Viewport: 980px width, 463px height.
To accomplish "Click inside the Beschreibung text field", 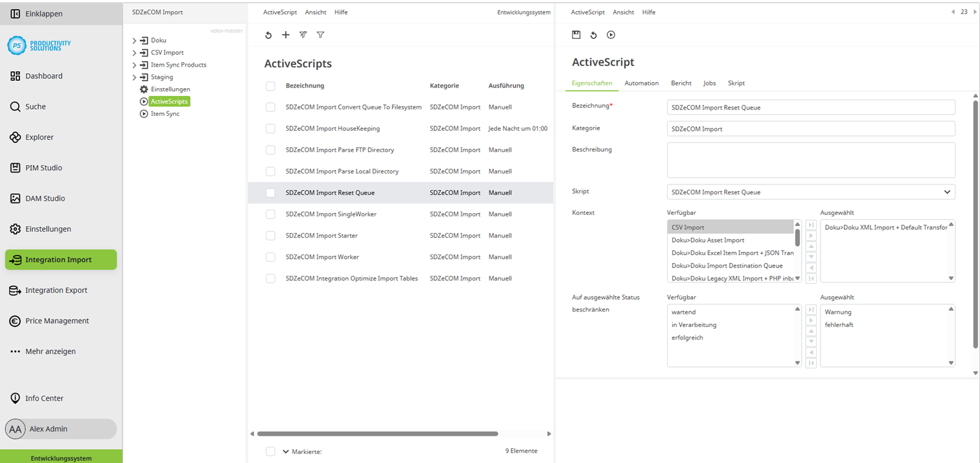I will coord(810,161).
